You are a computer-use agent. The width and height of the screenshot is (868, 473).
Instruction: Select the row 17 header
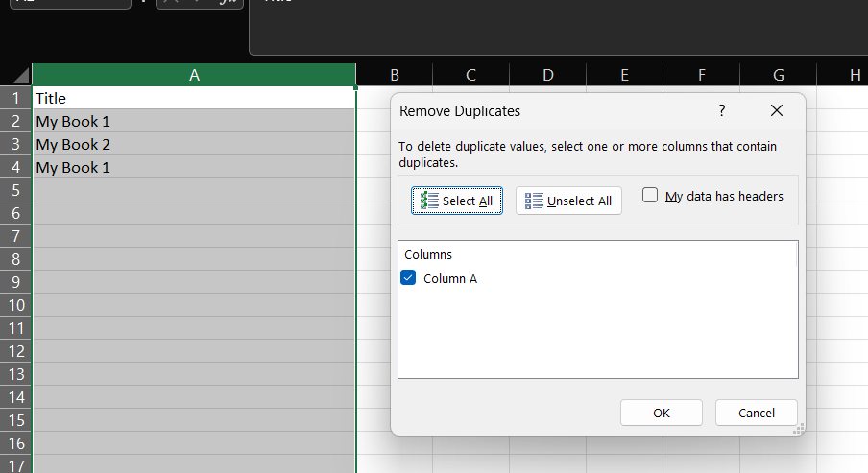[x=15, y=465]
